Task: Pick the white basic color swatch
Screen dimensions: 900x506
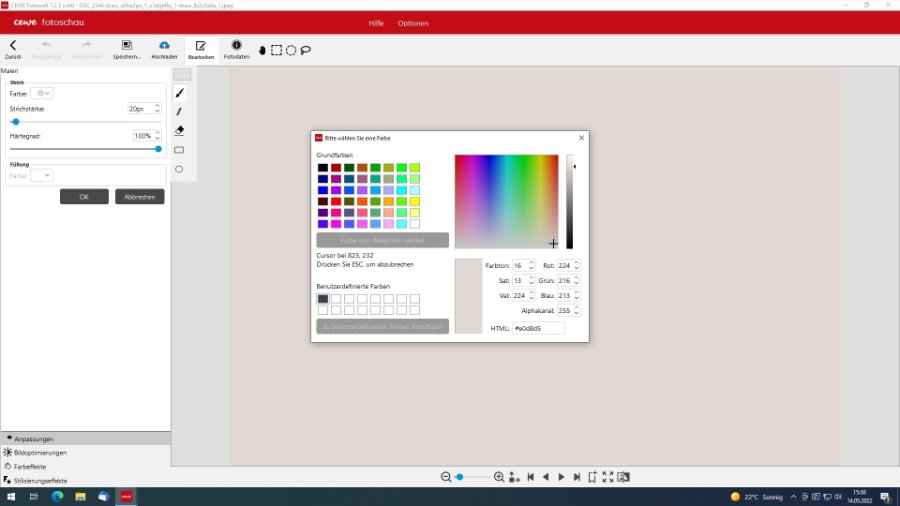Action: [x=415, y=224]
